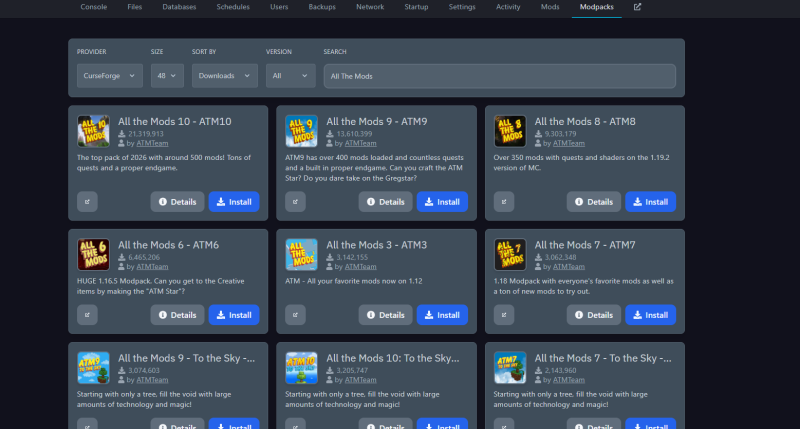
Task: Click the All the Mods 7 - ATM7 pack thumbnail
Action: [x=510, y=255]
